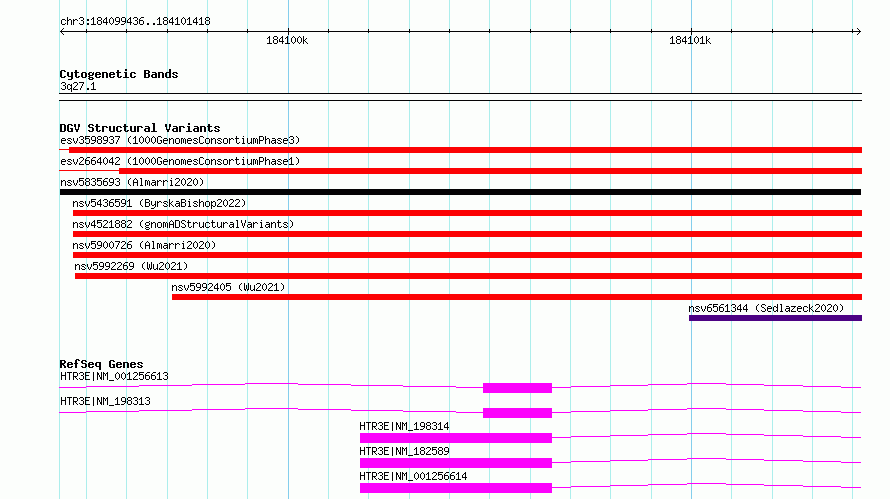
Task: Click the nsv4521882 red variant bar
Action: click(467, 234)
